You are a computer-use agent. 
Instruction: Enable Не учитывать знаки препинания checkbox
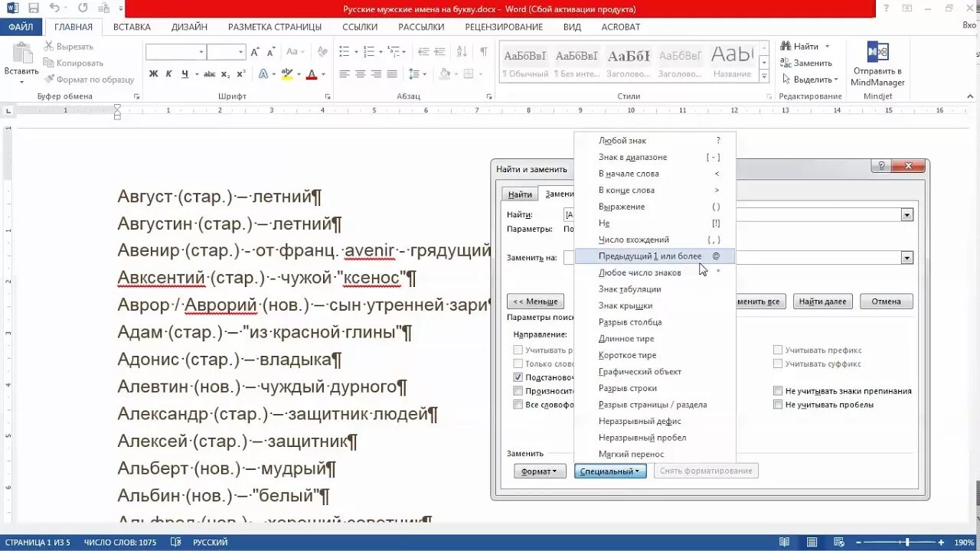pyautogui.click(x=778, y=391)
